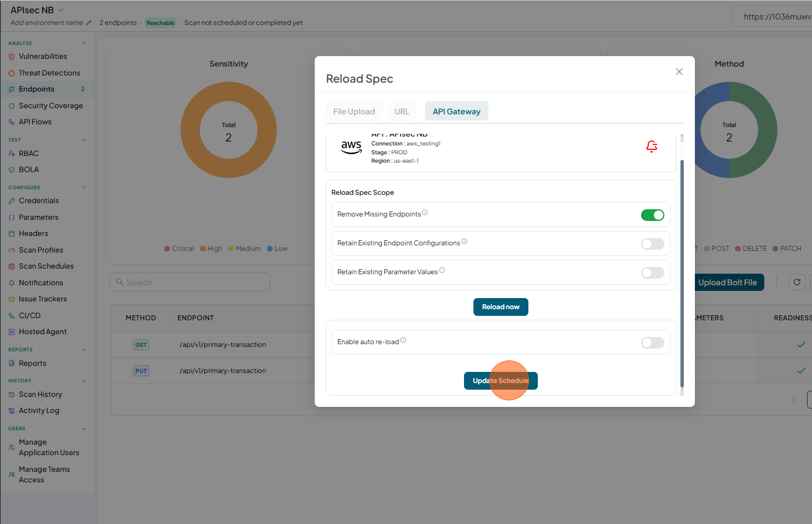Click the refresh icon beside Upload Bolt File
This screenshot has width=812, height=524.
point(797,282)
